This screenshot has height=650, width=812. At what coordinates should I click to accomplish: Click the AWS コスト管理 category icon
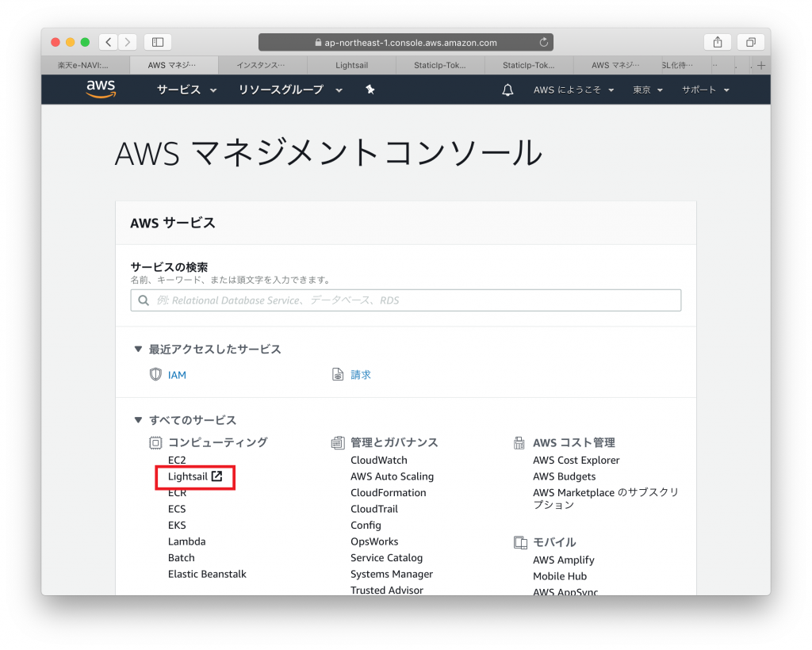tap(519, 442)
